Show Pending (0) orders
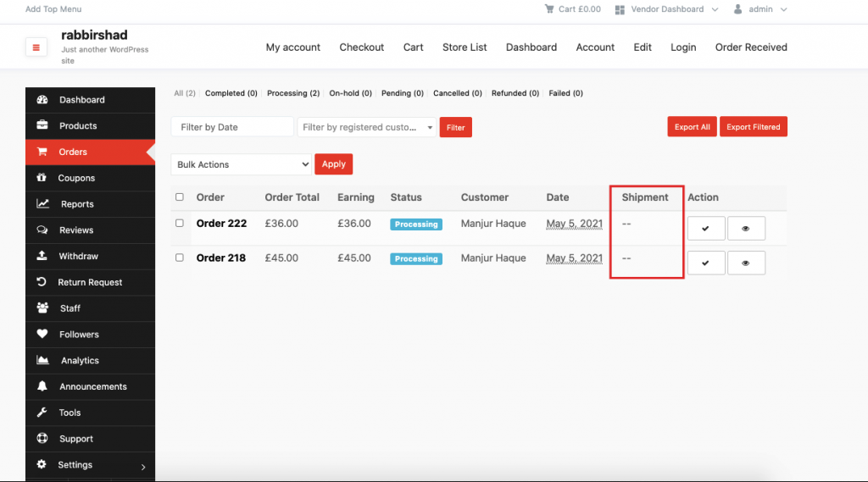This screenshot has height=482, width=868. [x=403, y=93]
